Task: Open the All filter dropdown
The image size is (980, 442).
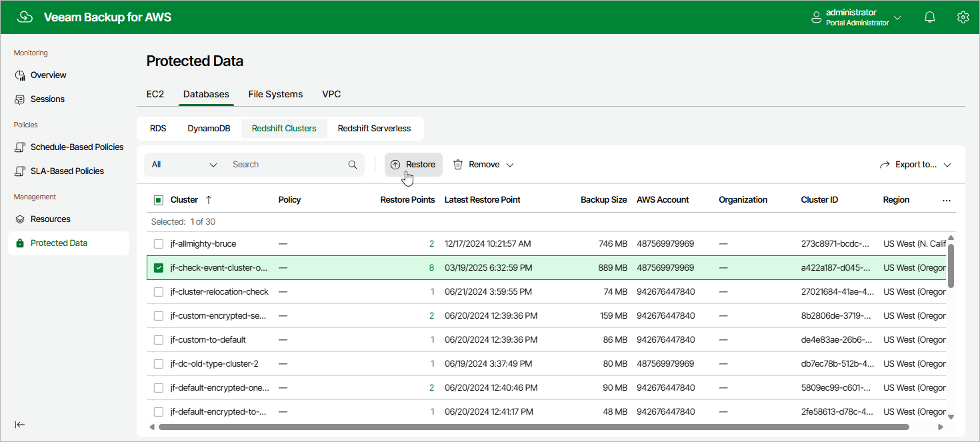Action: point(185,165)
